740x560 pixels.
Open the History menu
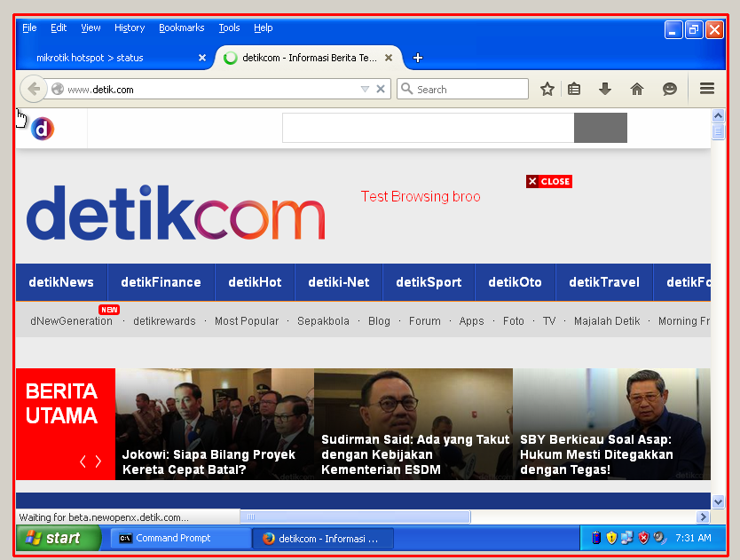(130, 28)
